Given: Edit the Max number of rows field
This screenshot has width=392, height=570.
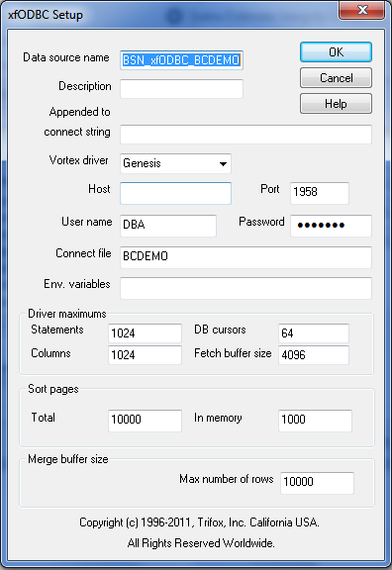Looking at the screenshot, I should [317, 483].
